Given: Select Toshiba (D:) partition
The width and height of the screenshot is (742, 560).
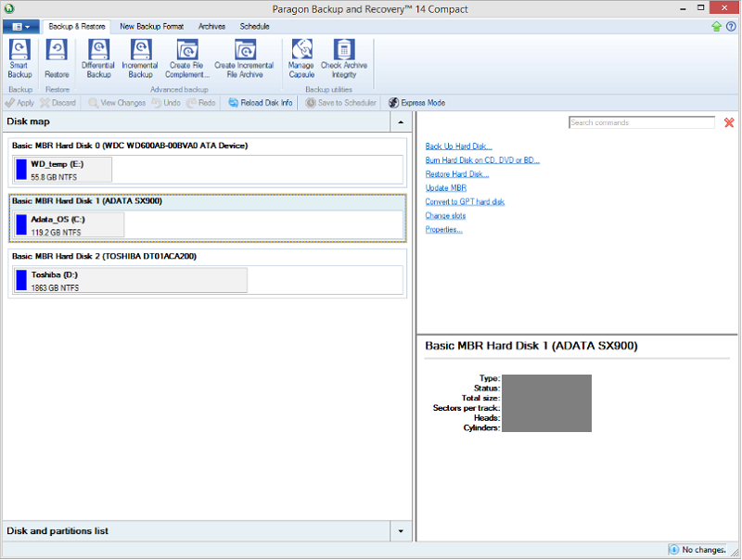Looking at the screenshot, I should pyautogui.click(x=131, y=281).
